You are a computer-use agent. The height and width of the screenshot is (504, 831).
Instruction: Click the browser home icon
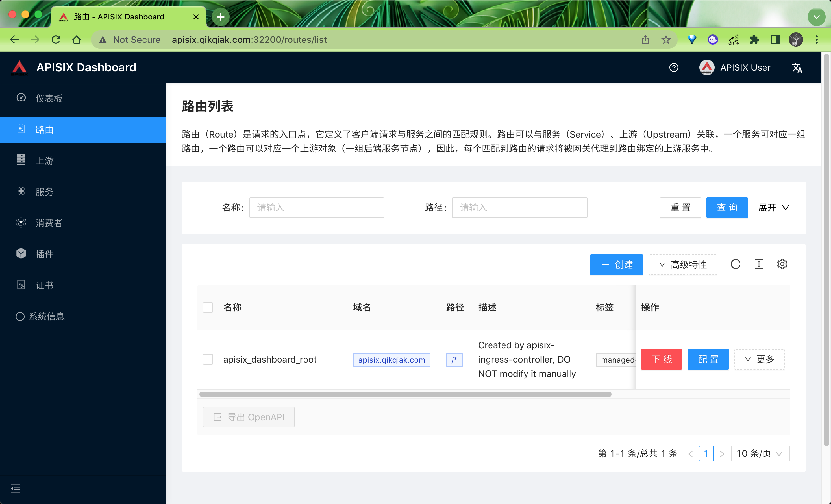point(77,40)
